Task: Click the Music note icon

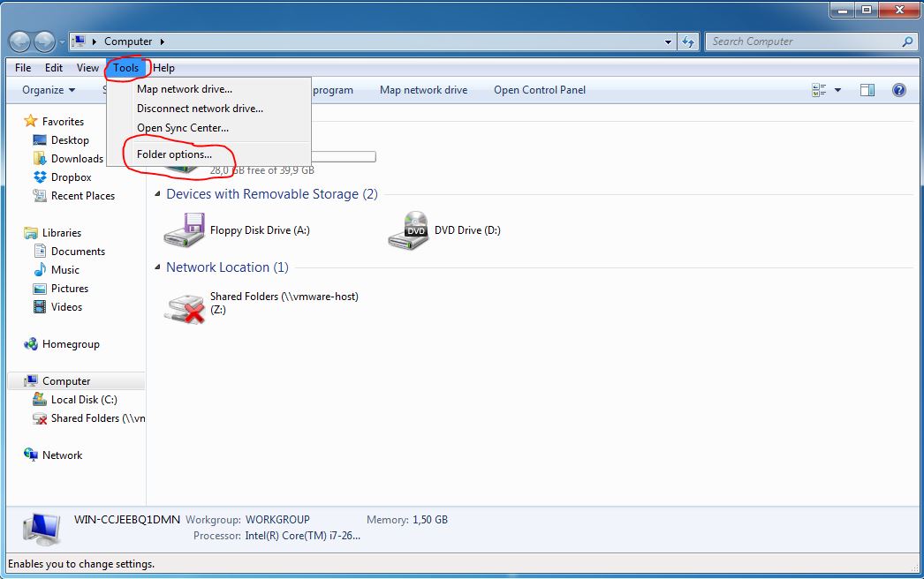Action: click(x=40, y=270)
